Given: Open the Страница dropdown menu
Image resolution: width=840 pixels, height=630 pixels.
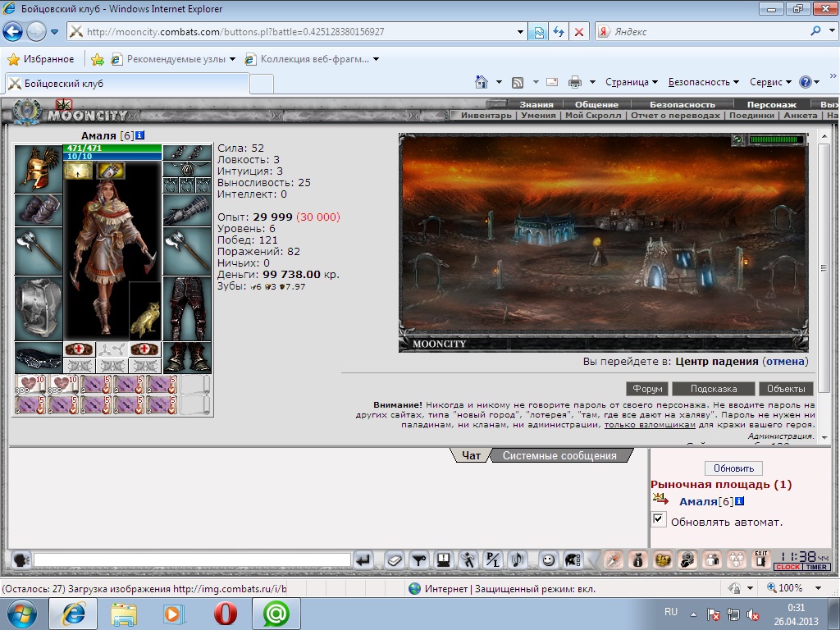Looking at the screenshot, I should coord(631,82).
